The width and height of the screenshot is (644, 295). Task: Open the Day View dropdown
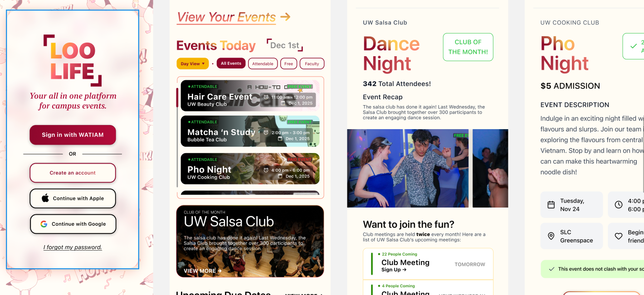coord(193,64)
